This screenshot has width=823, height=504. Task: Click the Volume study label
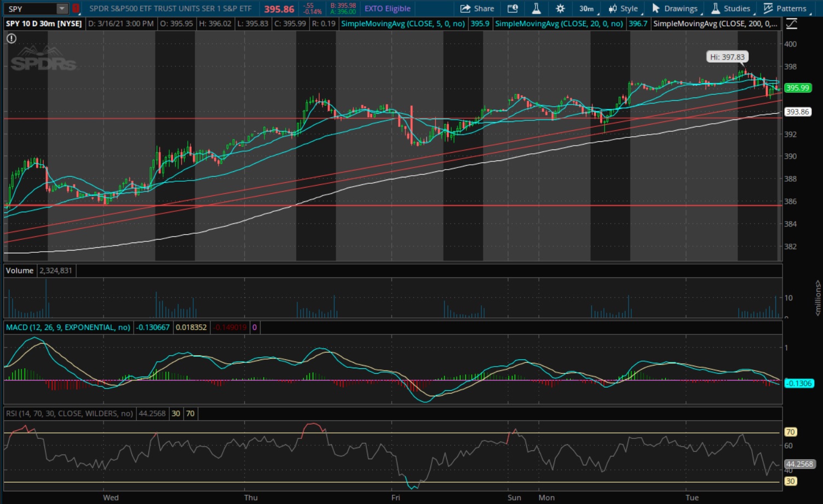coord(20,270)
